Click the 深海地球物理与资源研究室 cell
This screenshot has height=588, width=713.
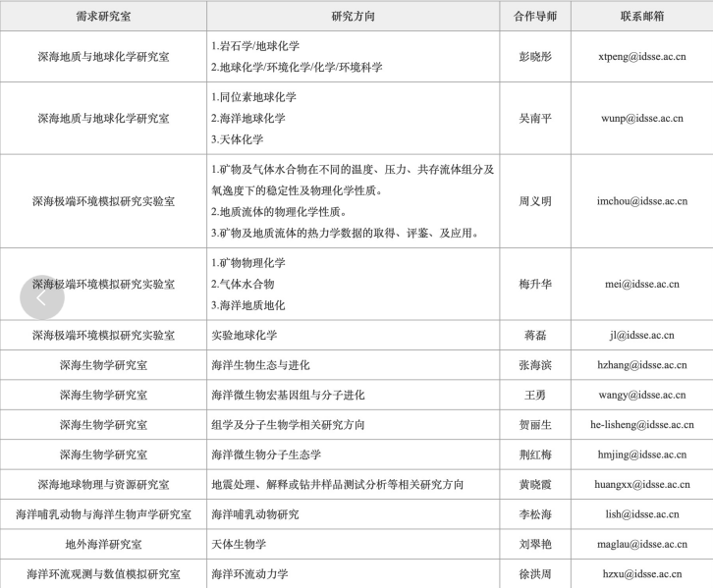tap(104, 484)
